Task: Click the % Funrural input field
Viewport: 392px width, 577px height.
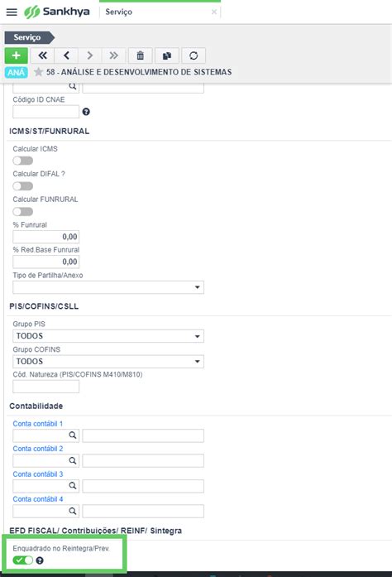Action: point(46,237)
